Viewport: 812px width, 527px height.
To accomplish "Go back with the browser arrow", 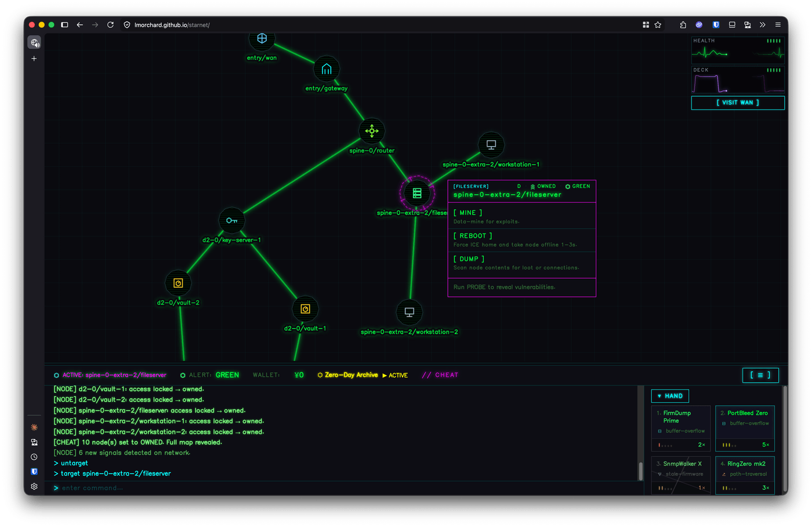I will click(x=80, y=25).
